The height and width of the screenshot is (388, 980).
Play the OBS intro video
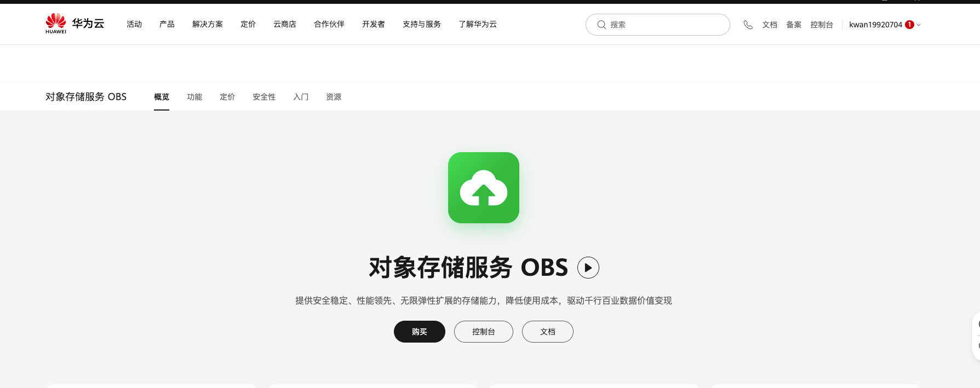tap(588, 268)
